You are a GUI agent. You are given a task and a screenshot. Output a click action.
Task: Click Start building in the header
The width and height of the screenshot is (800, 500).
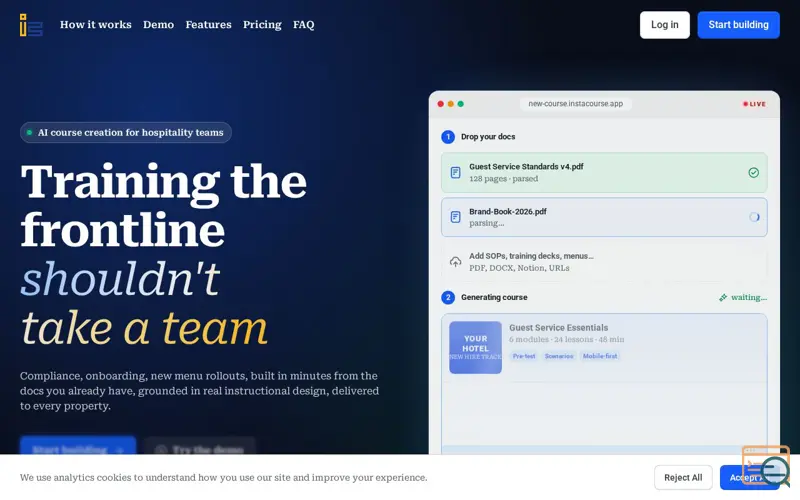click(x=738, y=24)
